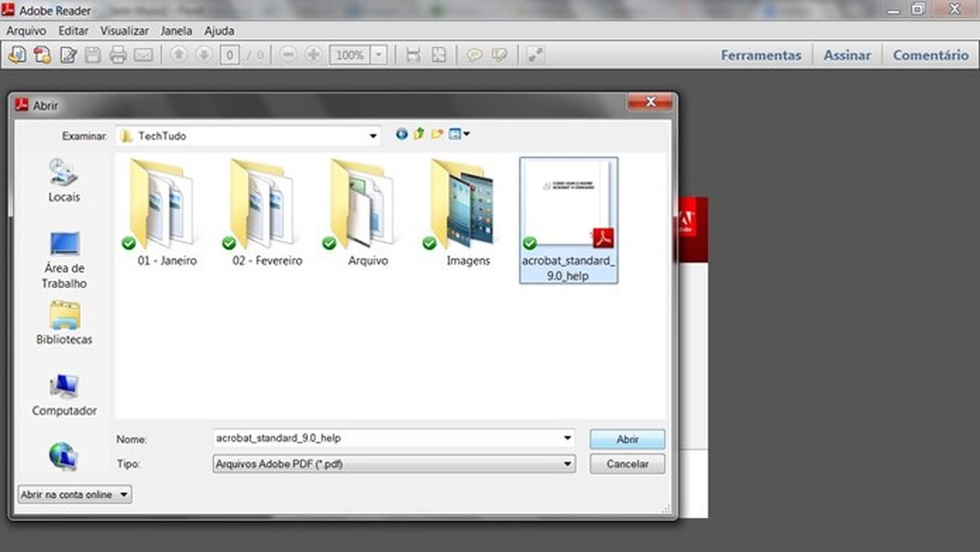Open the view menu icon in dialog

pyautogui.click(x=459, y=134)
